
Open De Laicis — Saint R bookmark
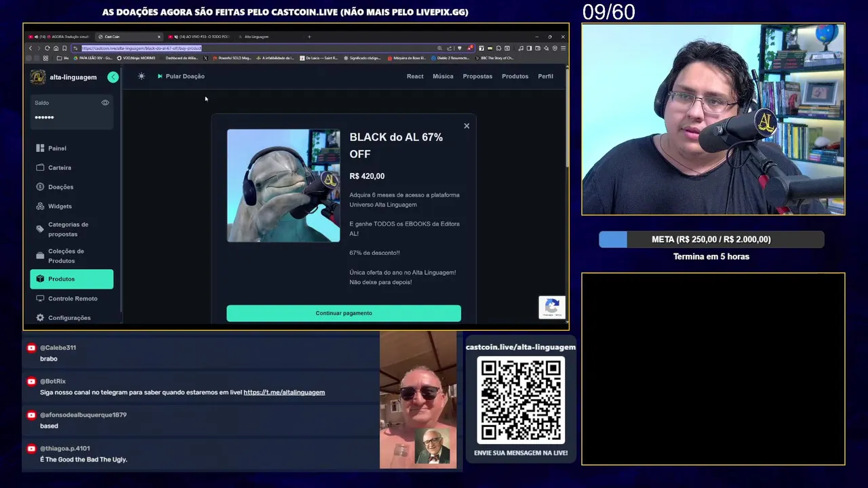pyautogui.click(x=319, y=58)
